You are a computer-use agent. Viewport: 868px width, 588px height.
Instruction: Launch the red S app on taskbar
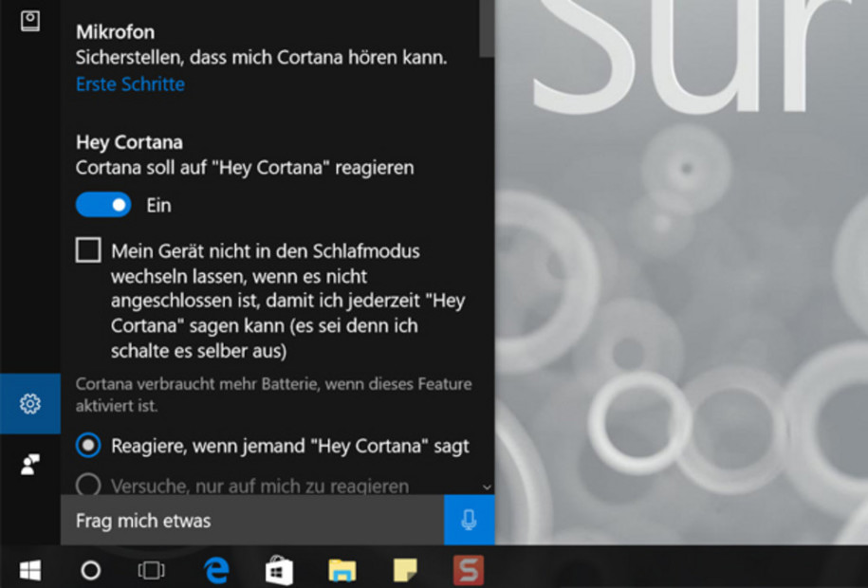[x=468, y=570]
